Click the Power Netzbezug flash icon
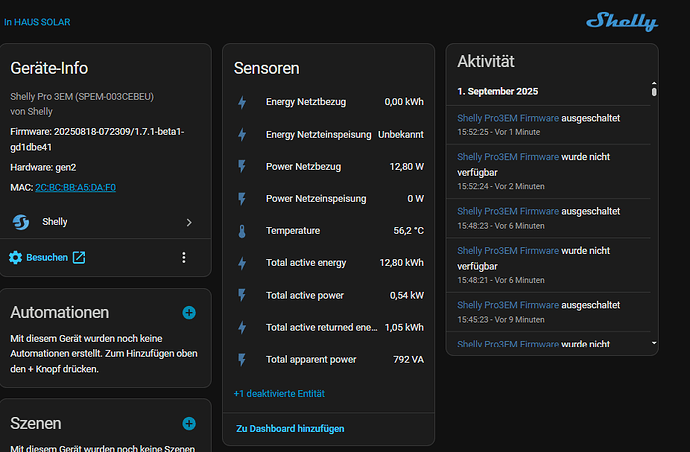Image resolution: width=690 pixels, height=452 pixels. 241,166
